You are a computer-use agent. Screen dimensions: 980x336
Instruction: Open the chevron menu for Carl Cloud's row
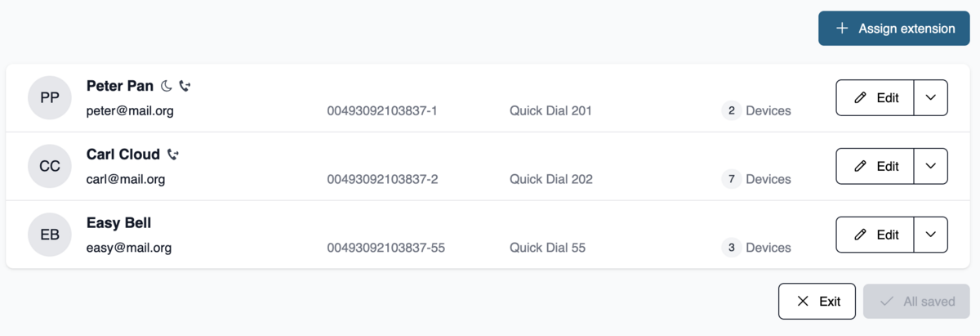[x=931, y=166]
